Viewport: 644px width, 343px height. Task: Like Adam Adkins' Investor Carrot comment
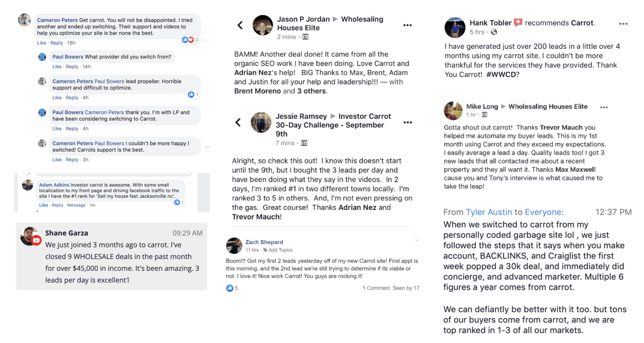[x=44, y=205]
